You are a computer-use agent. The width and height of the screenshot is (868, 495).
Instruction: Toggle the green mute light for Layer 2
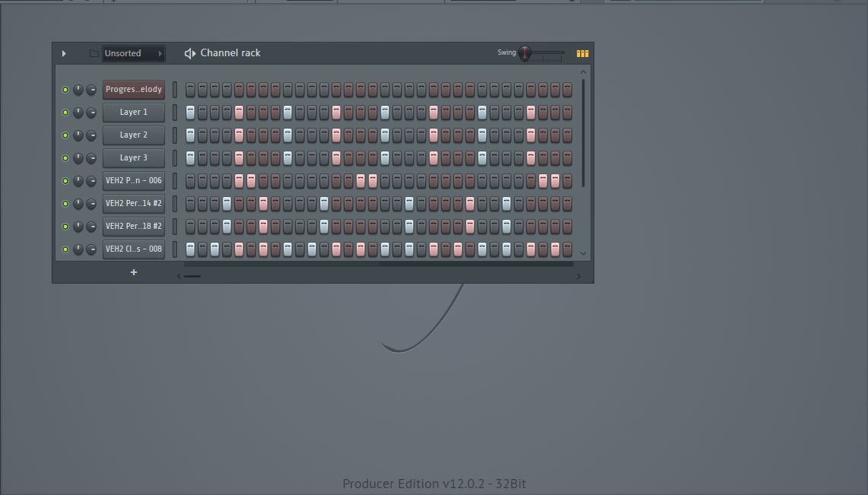65,135
